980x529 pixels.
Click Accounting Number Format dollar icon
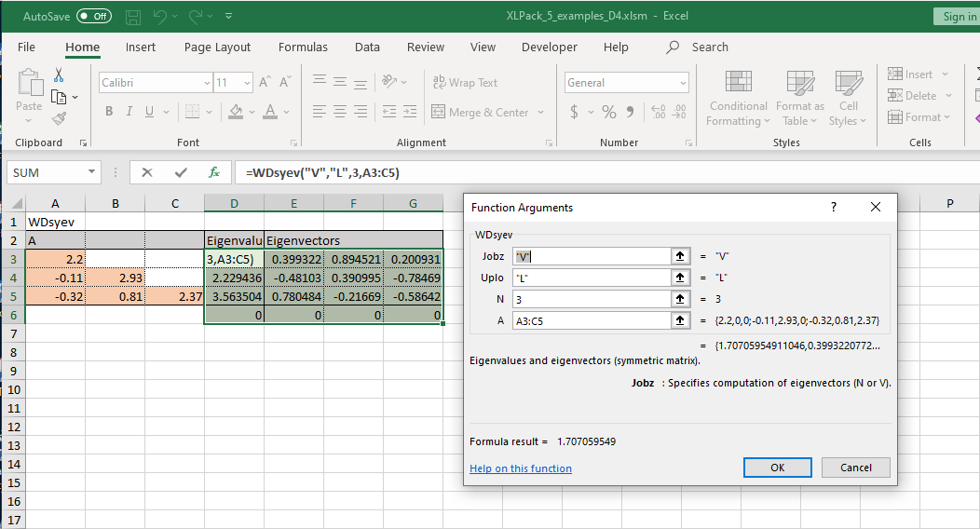click(x=574, y=113)
